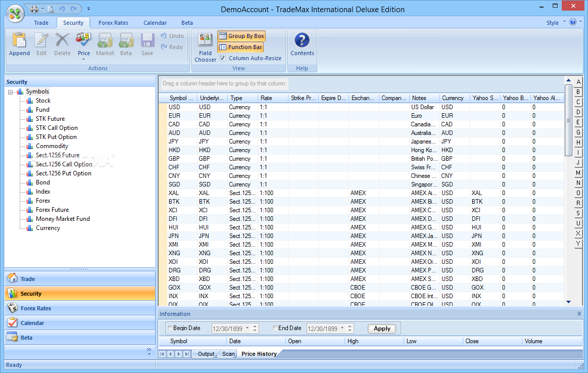Enable the Begin Date checkbox
Viewport: 588px width, 373px height.
[170, 328]
